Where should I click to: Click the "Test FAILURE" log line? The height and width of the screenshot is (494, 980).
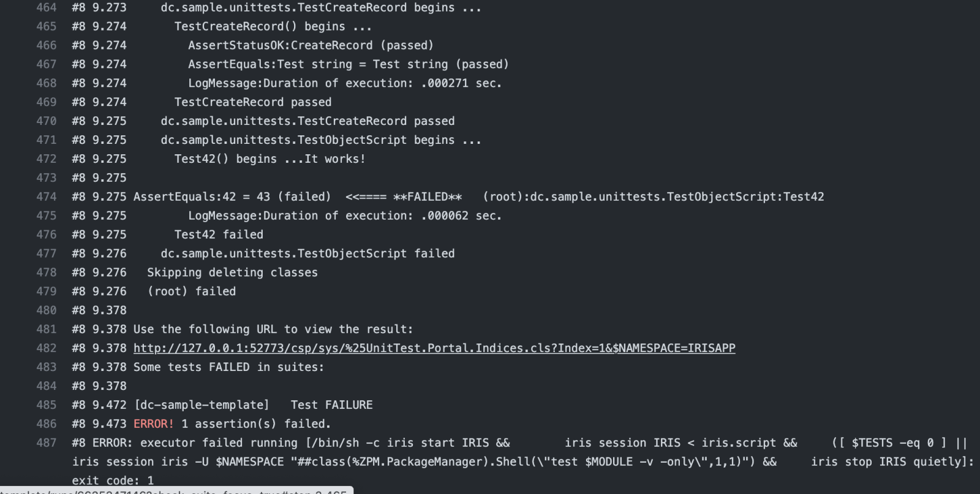331,405
